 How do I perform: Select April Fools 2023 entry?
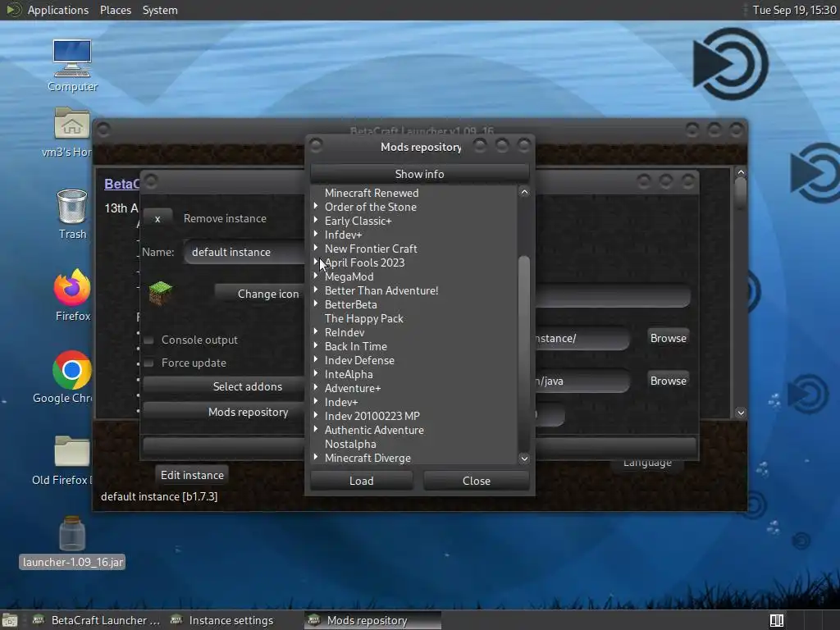[365, 263]
